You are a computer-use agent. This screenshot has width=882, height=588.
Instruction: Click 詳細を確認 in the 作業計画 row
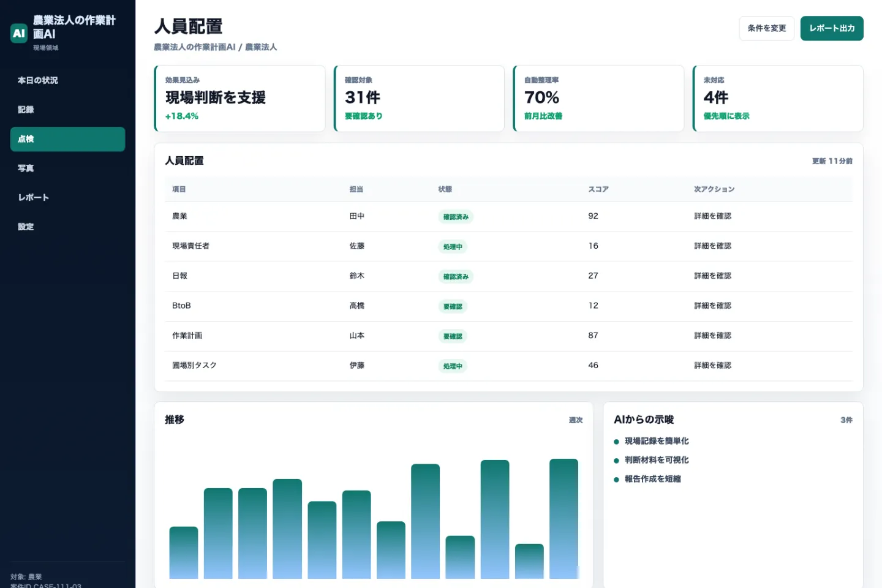[x=713, y=336]
